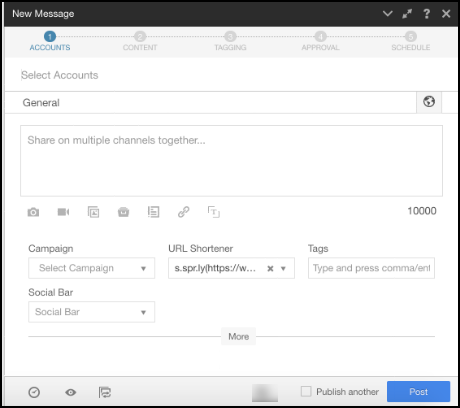This screenshot has width=460, height=408.
Task: Click the blue Post button
Action: coord(418,392)
